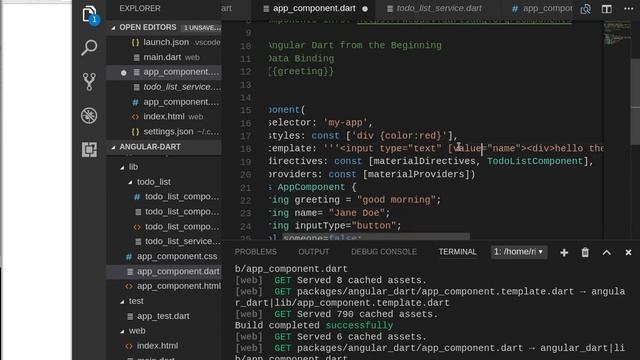Select app_component.dart in the file tree
Viewport: 640px width, 360px height.
[164, 271]
